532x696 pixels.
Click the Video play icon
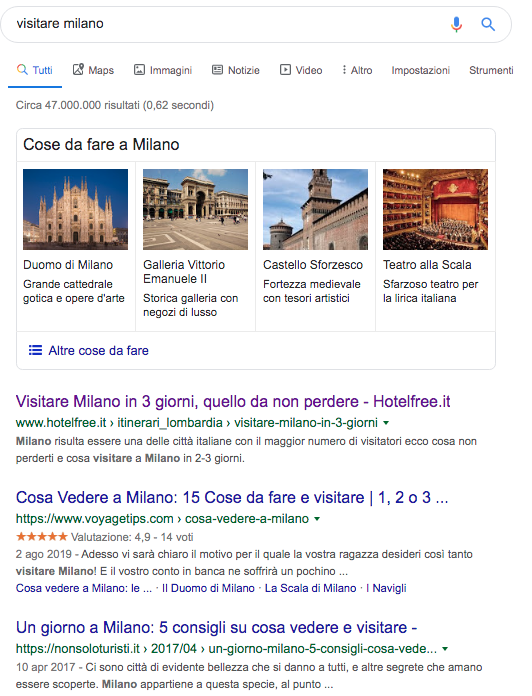(x=285, y=70)
